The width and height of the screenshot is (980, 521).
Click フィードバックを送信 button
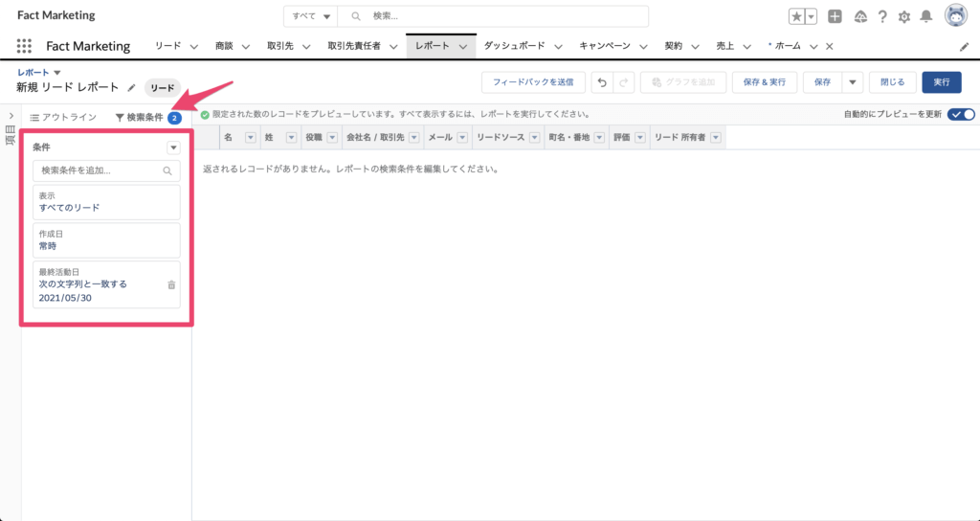click(x=533, y=82)
